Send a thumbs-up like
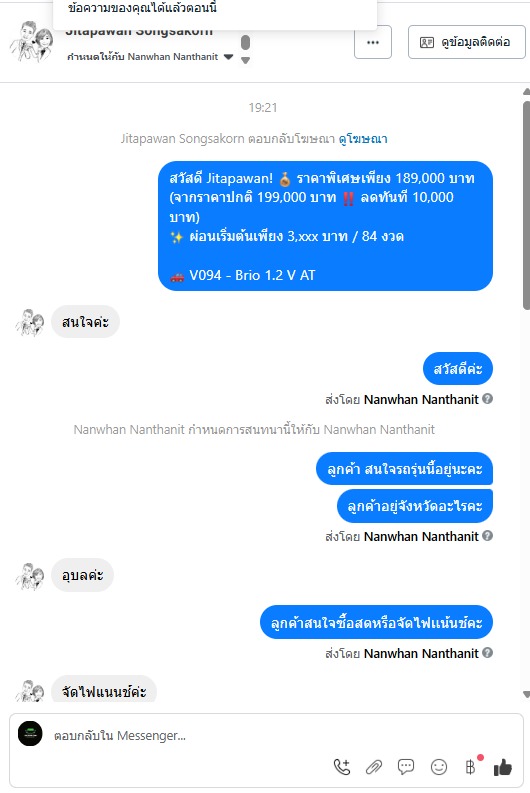This screenshot has height=793, width=530. 503,767
